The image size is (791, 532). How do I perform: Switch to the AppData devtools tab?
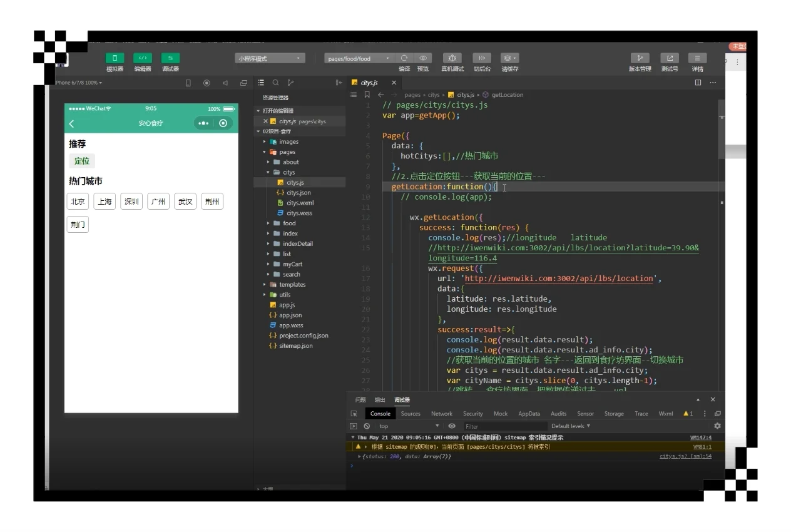pyautogui.click(x=529, y=414)
